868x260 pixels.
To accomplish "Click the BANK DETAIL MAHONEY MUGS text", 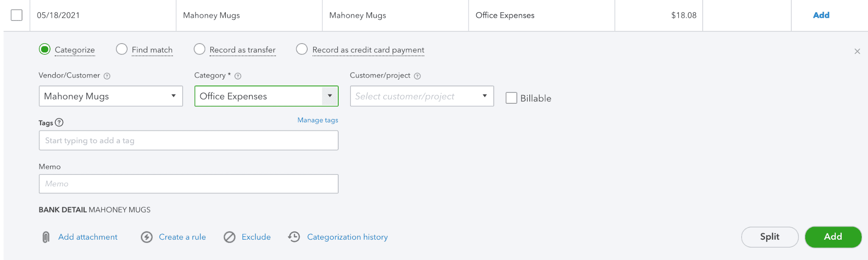I will tap(95, 210).
